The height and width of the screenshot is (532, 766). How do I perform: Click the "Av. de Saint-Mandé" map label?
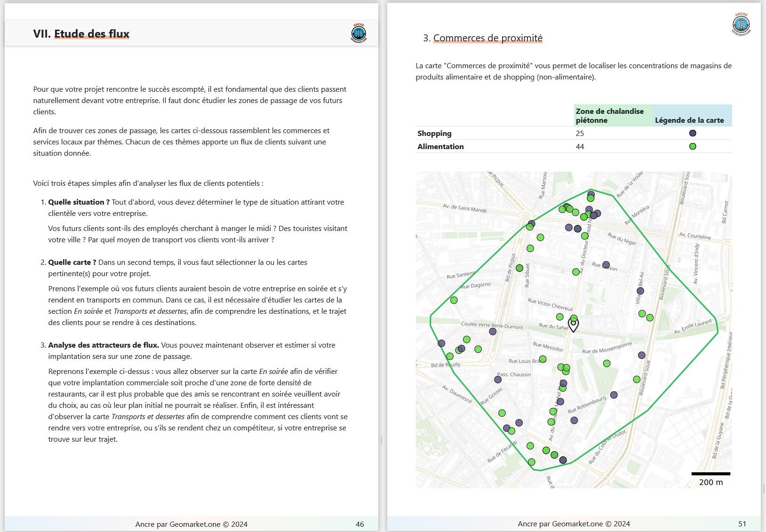pos(465,208)
